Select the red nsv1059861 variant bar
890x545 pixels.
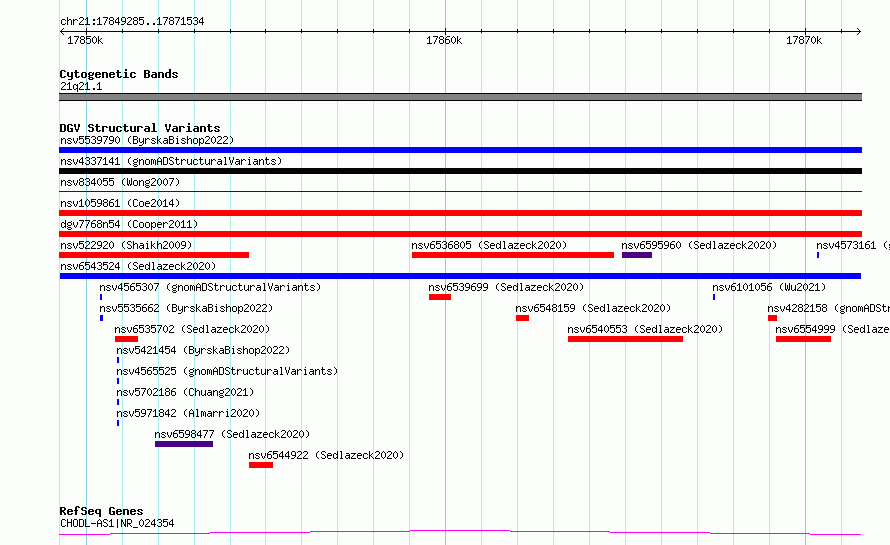pos(460,213)
